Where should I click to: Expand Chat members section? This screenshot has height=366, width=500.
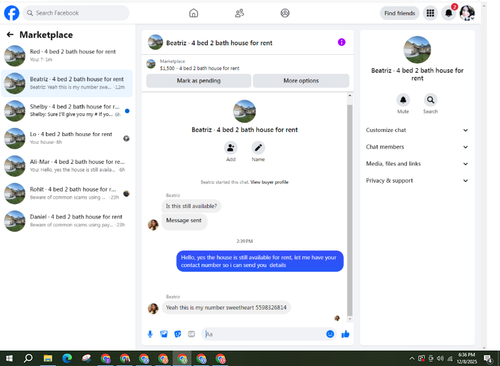(417, 147)
